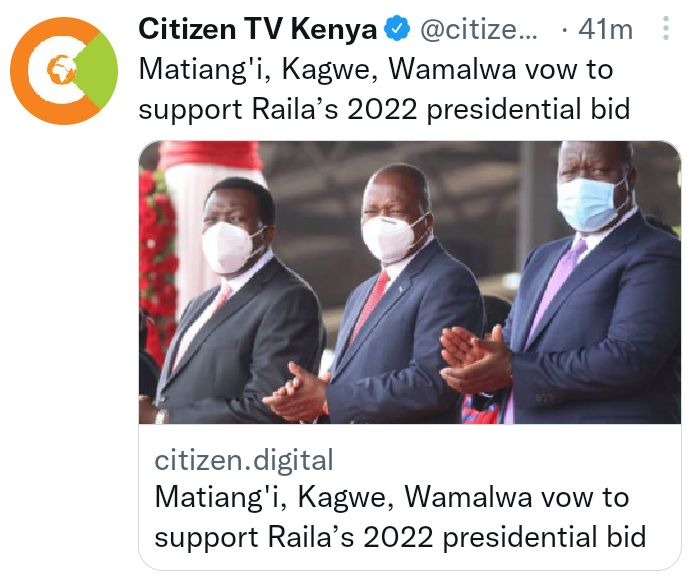
Task: Open tweet text line mentioning Matiang'i, Kagwe
Action: pos(376,70)
